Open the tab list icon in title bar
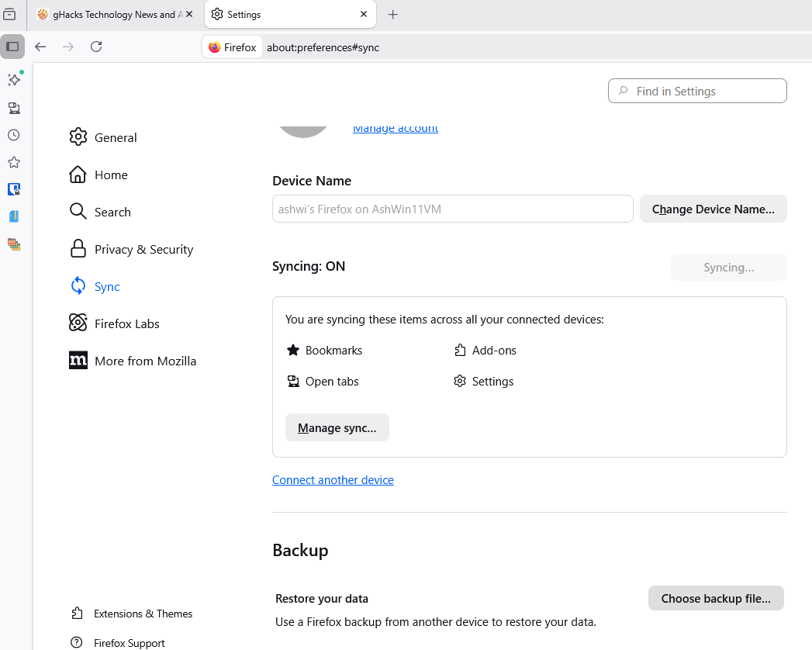812x650 pixels. point(10,15)
